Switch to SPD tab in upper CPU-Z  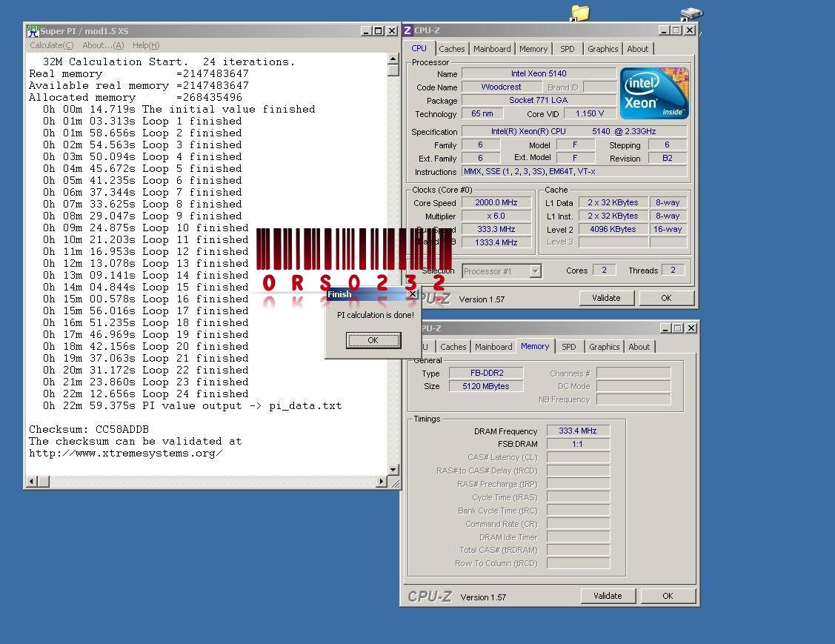pos(567,49)
